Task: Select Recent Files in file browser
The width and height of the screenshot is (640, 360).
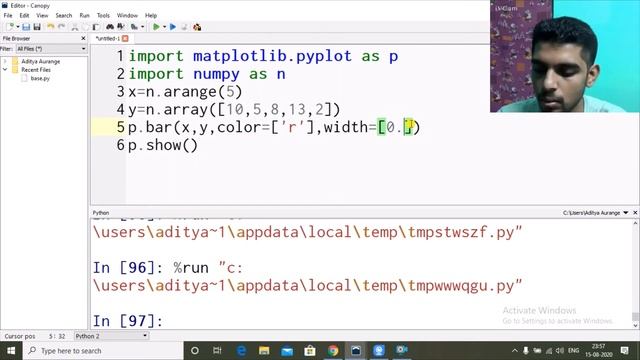Action: [36, 70]
